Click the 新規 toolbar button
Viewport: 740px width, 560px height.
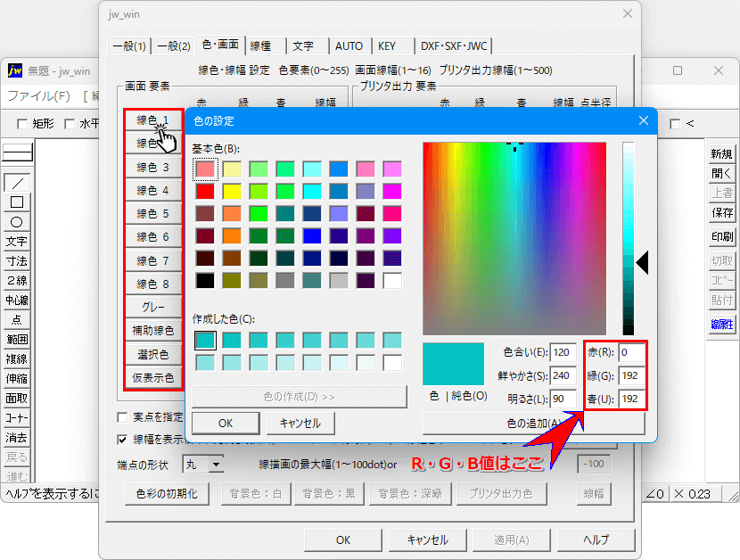pos(721,154)
